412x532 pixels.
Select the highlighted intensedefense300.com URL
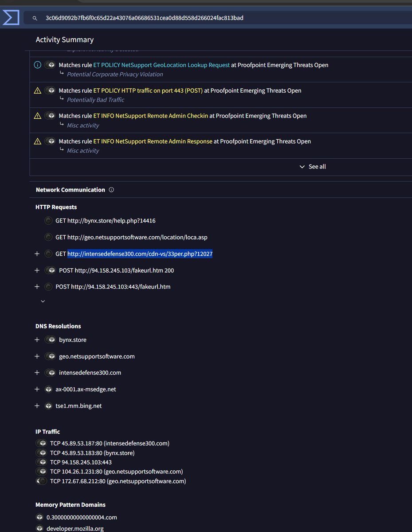140,254
